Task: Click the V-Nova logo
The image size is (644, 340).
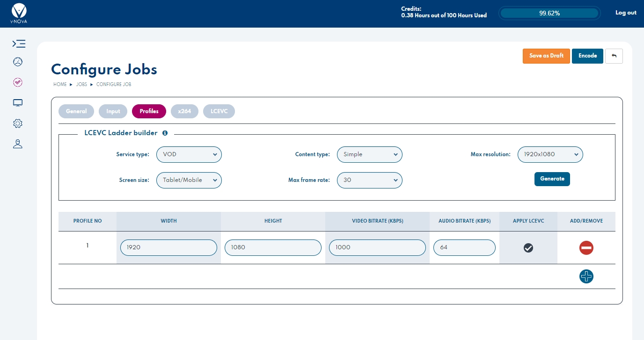Action: tap(19, 13)
